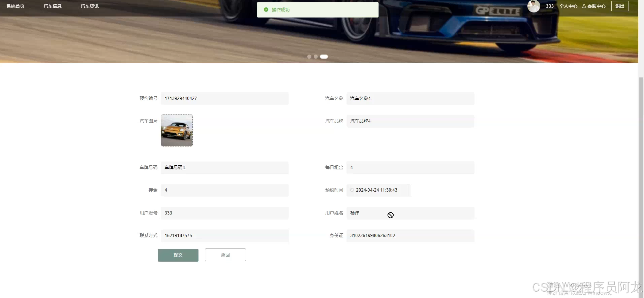Click the 预约编号 label
Image resolution: width=644 pixels, height=298 pixels.
tap(149, 98)
